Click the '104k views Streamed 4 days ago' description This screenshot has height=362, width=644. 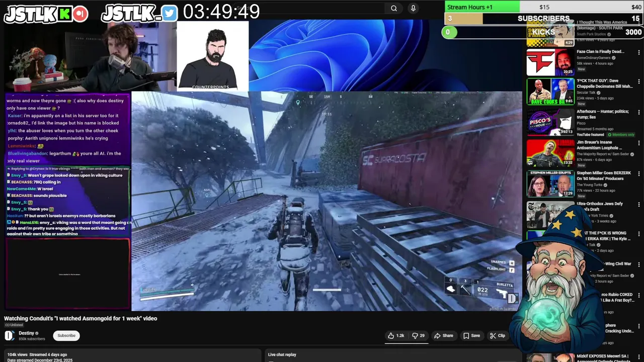click(x=37, y=354)
